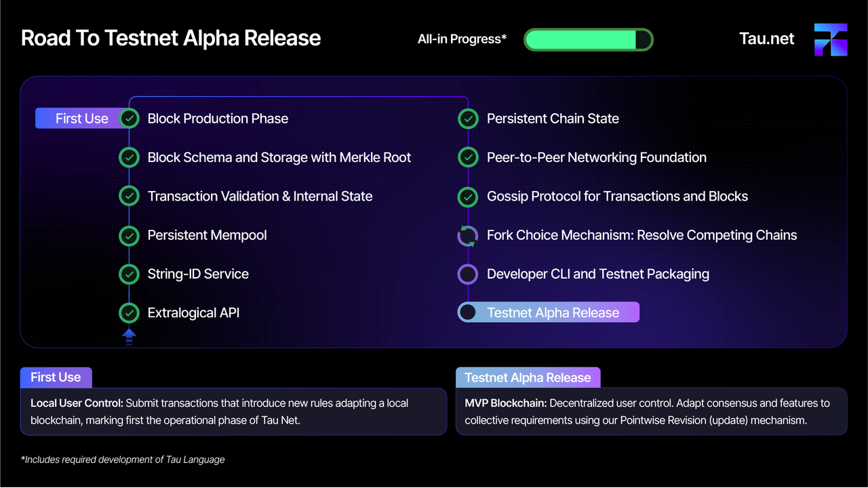Click Fork Choice Mechanism: Resolve Competing Chains

642,235
